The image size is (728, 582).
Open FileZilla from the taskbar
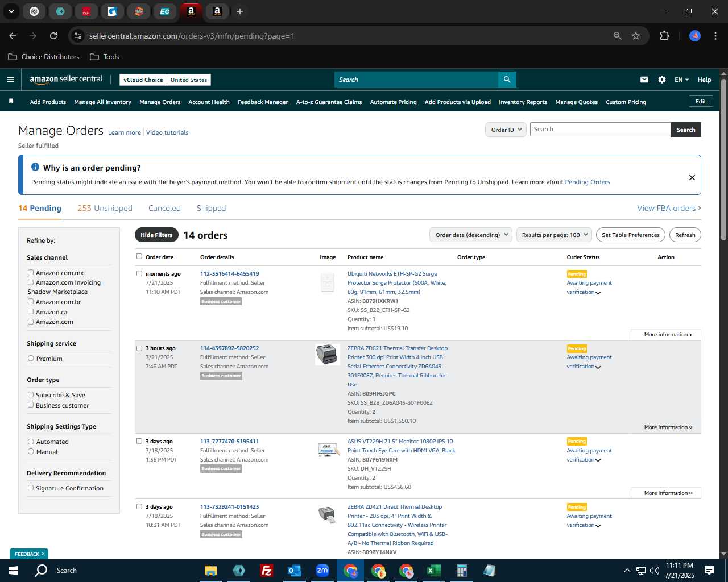(266, 571)
